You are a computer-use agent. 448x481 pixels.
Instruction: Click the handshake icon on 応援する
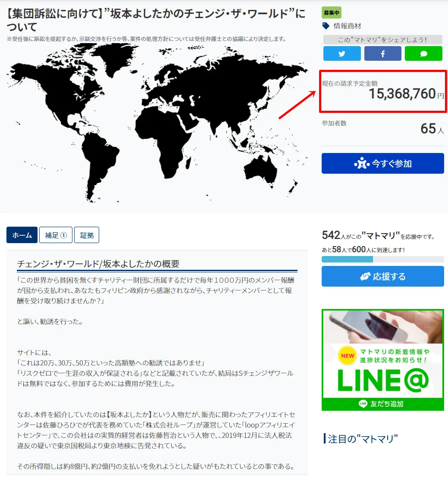tap(366, 277)
